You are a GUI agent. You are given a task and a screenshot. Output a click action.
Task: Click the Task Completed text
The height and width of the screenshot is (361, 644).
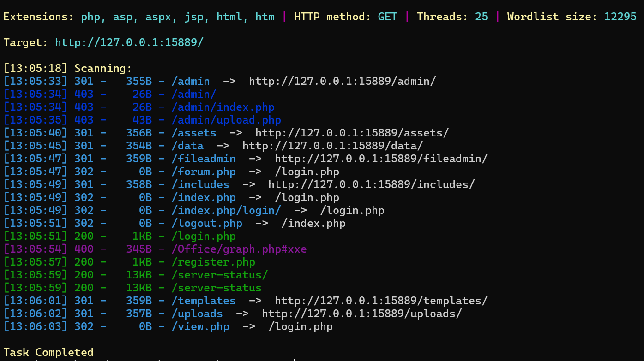pos(48,353)
